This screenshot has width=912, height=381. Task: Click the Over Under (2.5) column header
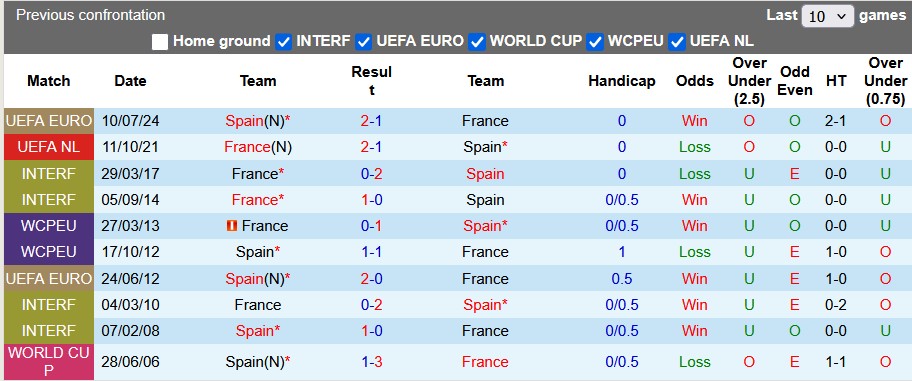(749, 81)
